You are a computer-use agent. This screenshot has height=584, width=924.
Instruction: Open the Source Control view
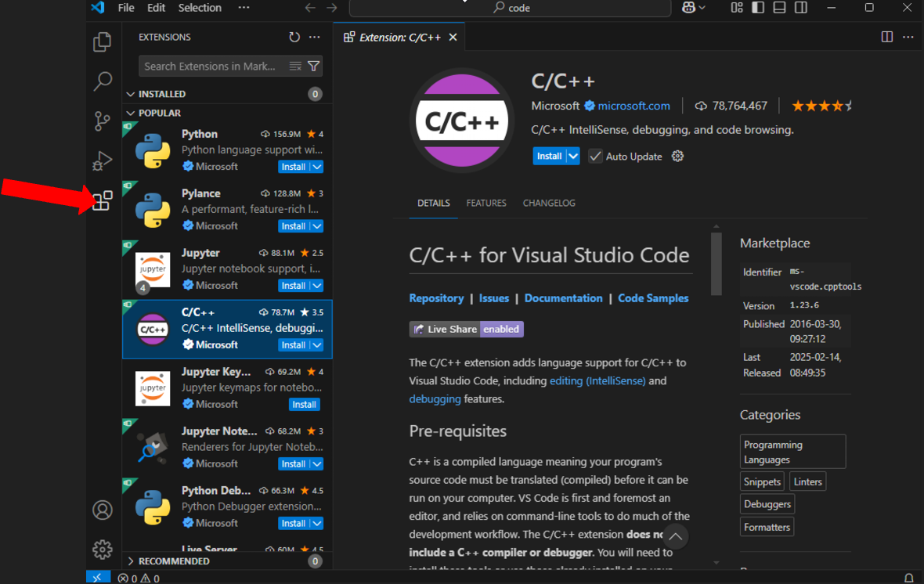[102, 121]
